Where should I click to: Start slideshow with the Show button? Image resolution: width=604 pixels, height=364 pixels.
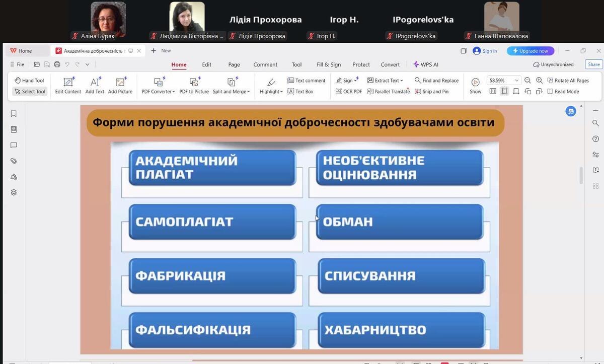tap(475, 85)
